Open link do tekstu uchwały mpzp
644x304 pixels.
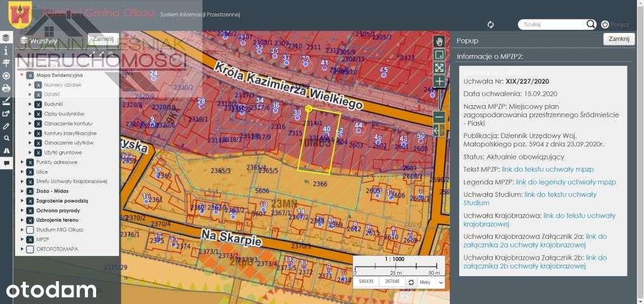[x=548, y=170]
